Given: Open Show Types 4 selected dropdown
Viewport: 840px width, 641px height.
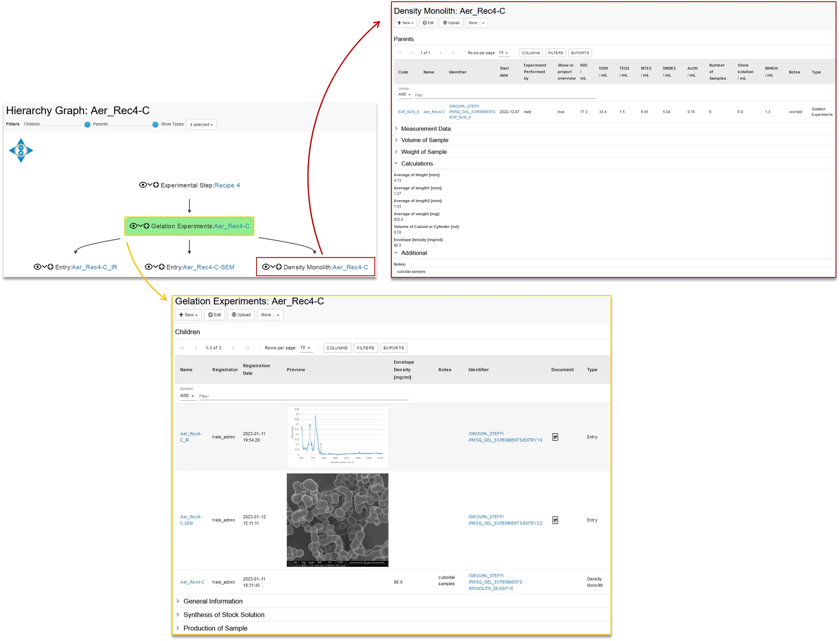Looking at the screenshot, I should point(201,124).
